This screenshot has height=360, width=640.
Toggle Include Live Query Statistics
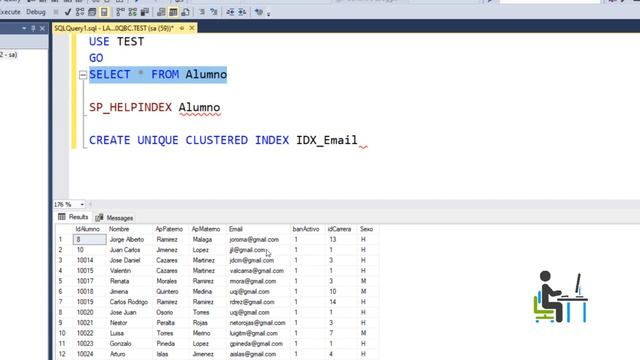(x=133, y=12)
